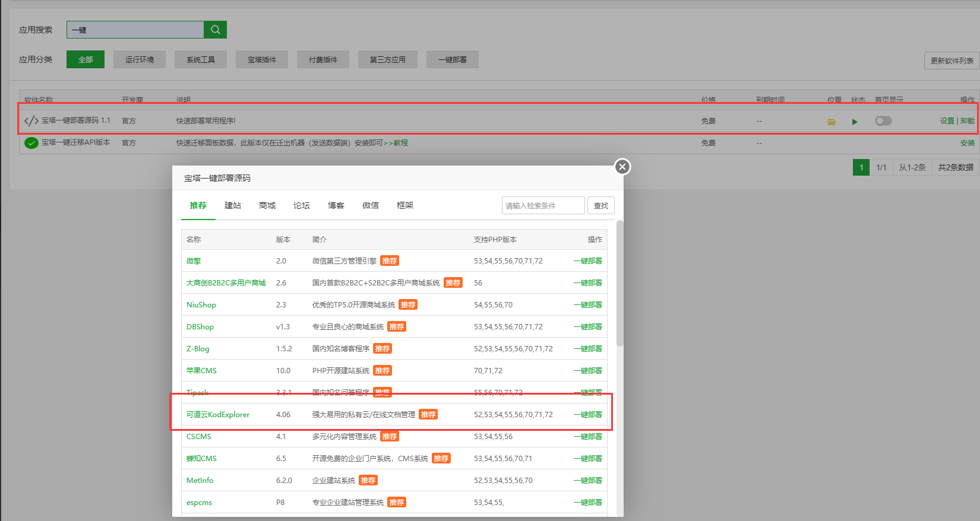Focus the 应用搜索 input field
The width and height of the screenshot is (980, 521).
135,30
